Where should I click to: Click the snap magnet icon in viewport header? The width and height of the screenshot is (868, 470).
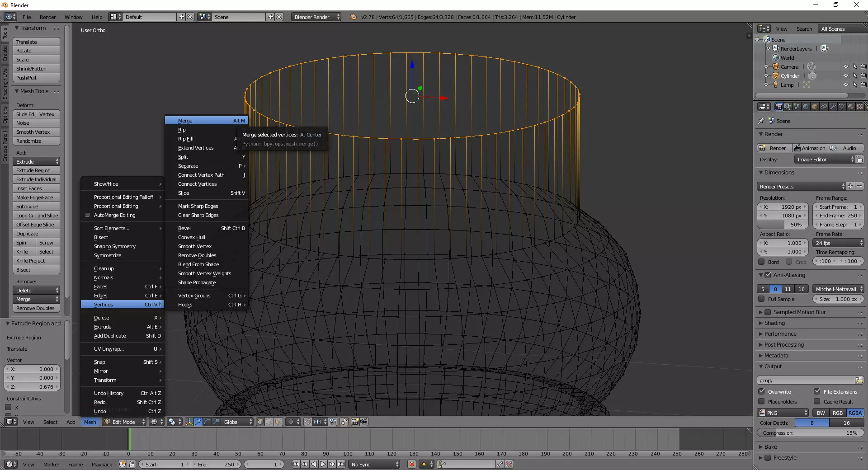[x=307, y=422]
